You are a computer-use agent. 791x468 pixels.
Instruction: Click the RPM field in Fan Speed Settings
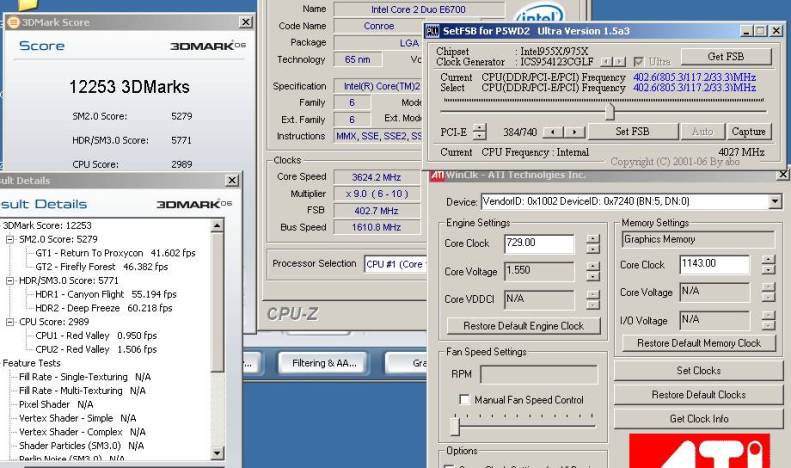[539, 375]
